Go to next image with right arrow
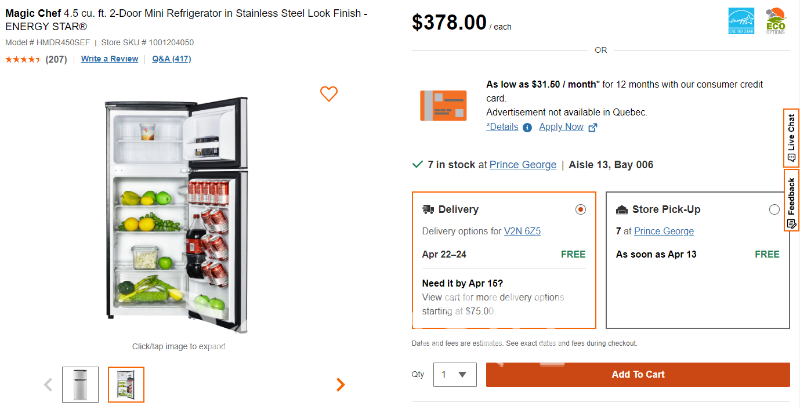 (341, 384)
